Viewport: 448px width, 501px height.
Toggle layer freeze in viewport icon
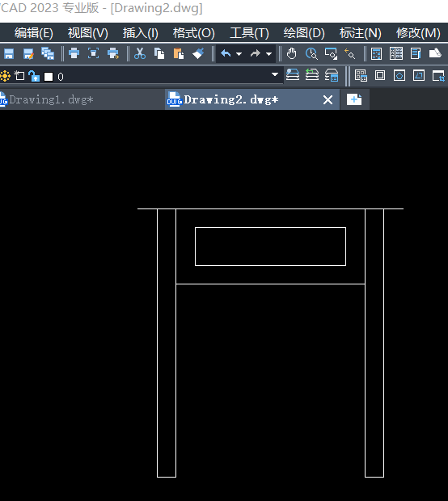[19, 76]
